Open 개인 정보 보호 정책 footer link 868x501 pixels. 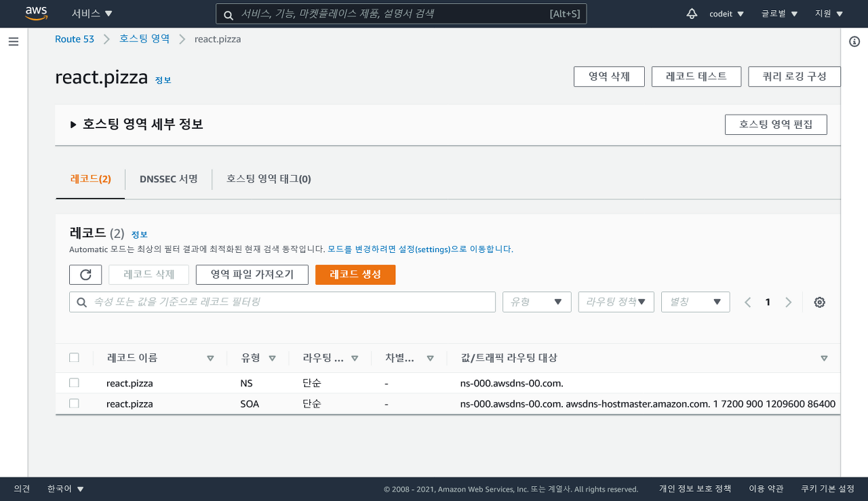click(x=695, y=489)
